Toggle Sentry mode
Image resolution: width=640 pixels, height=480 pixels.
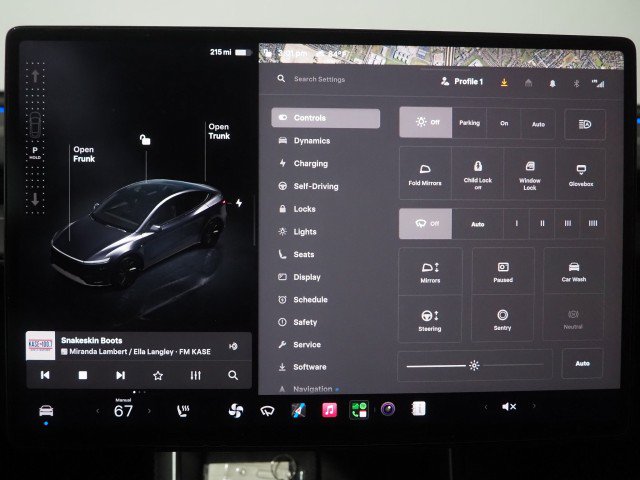pos(502,319)
